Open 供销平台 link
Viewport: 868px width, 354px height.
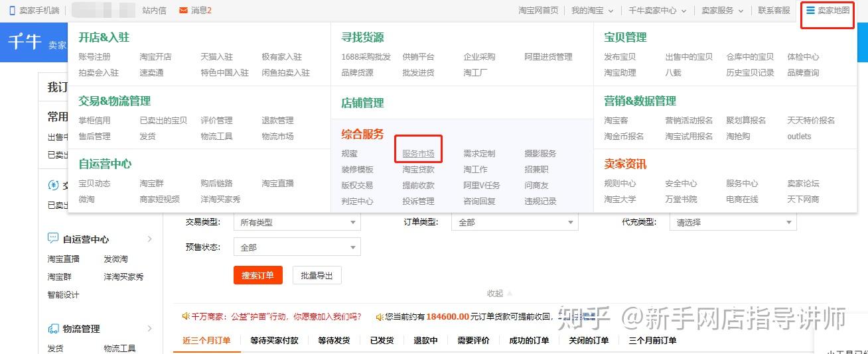(x=418, y=57)
